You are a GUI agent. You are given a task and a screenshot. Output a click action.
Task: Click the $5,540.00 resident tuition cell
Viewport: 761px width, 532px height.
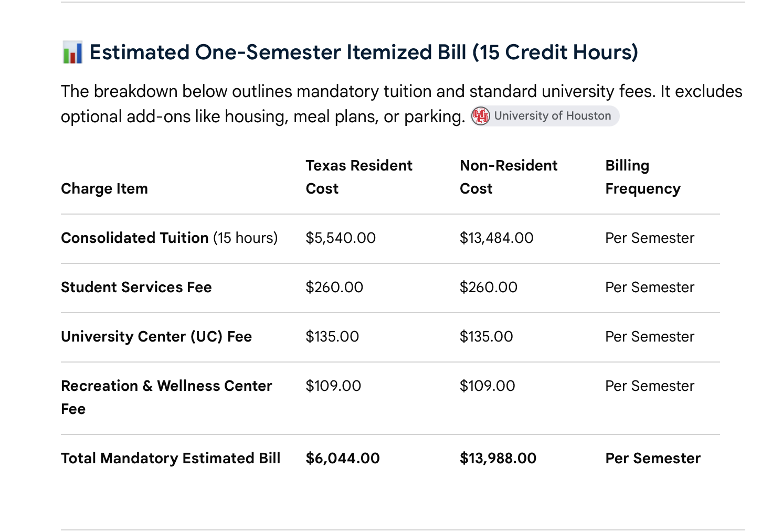point(341,238)
